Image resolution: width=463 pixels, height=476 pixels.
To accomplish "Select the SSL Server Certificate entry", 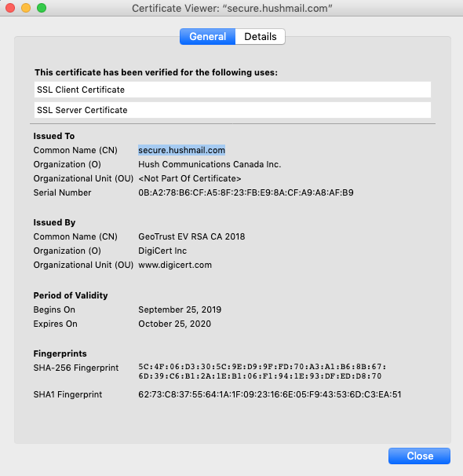I will 232,110.
